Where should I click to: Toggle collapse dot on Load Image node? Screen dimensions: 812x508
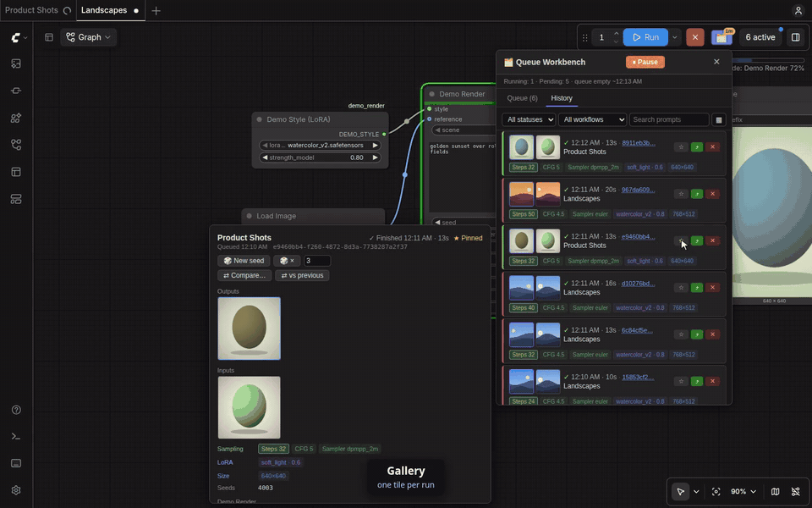click(x=249, y=216)
